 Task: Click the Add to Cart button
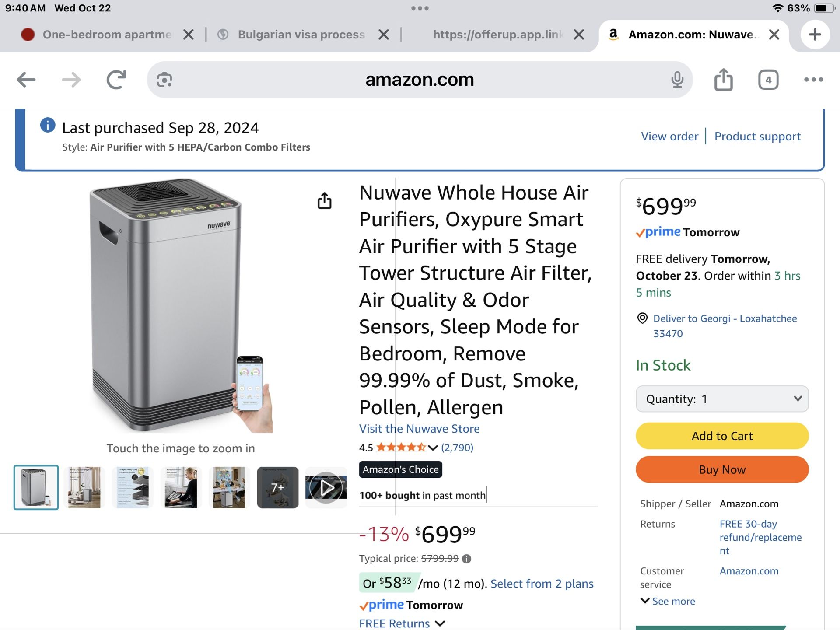tap(722, 436)
